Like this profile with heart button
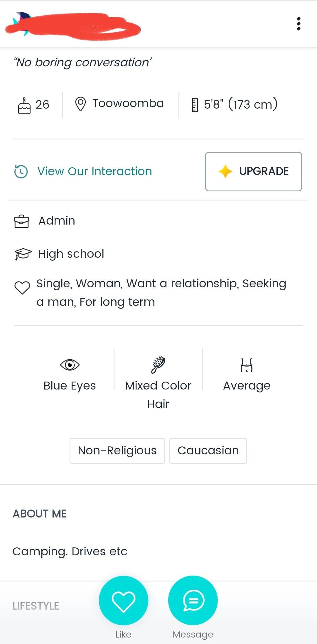The height and width of the screenshot is (644, 317). [124, 601]
